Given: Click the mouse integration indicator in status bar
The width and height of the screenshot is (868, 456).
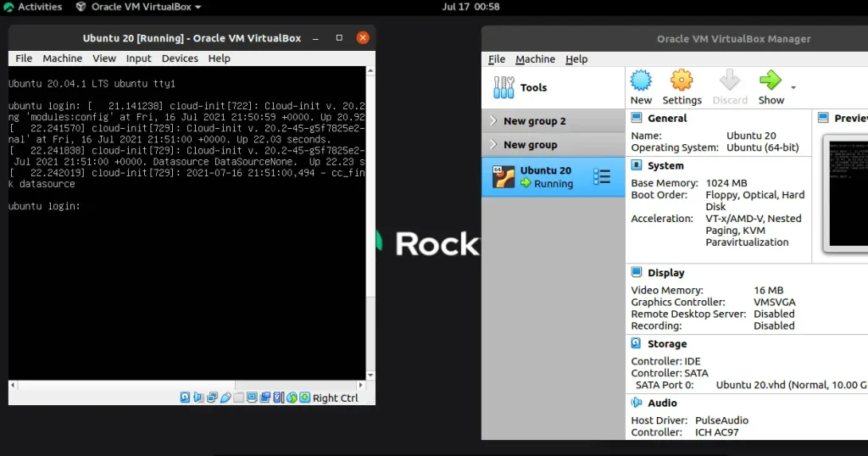Looking at the screenshot, I should [x=292, y=398].
